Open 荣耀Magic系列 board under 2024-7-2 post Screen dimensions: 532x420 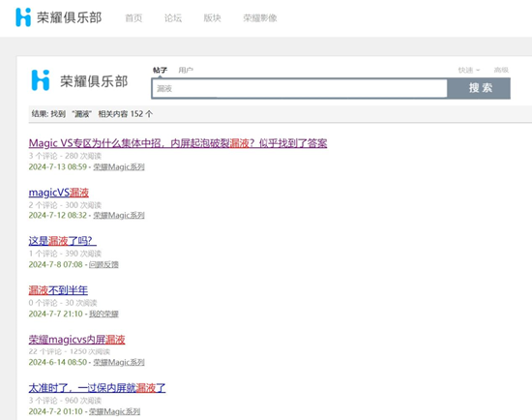click(114, 411)
